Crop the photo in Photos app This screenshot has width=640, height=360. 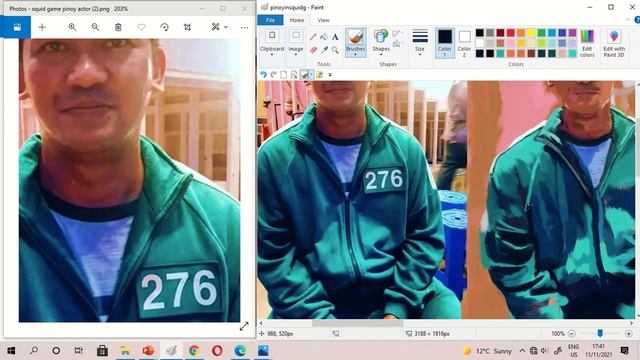coord(187,27)
